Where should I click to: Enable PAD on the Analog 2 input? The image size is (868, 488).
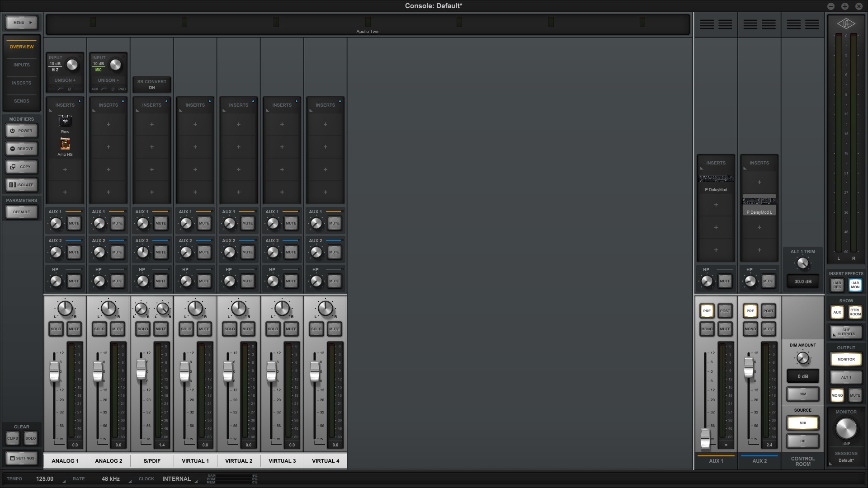(x=122, y=89)
